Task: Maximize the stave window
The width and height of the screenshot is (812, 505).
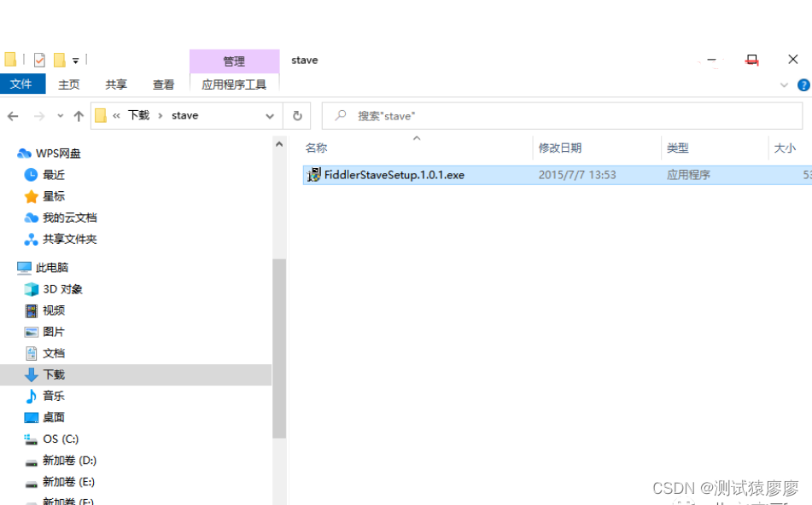Action: [x=752, y=60]
